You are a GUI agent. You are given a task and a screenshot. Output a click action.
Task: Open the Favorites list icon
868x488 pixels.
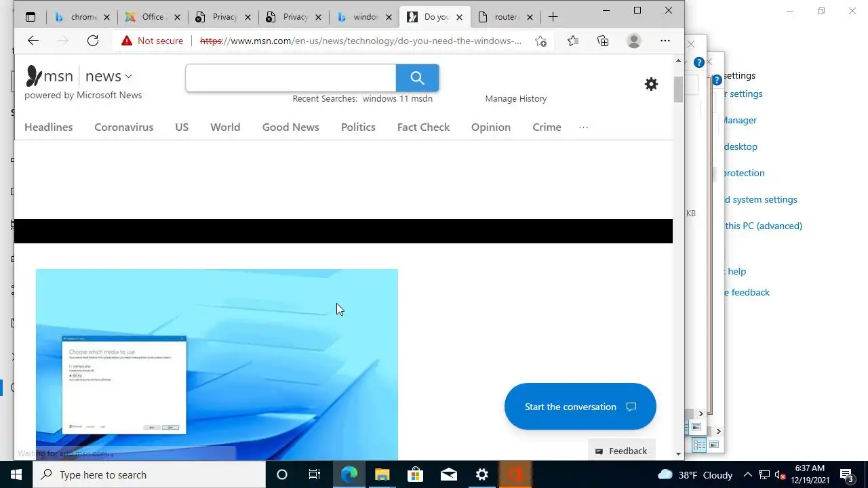coord(573,41)
